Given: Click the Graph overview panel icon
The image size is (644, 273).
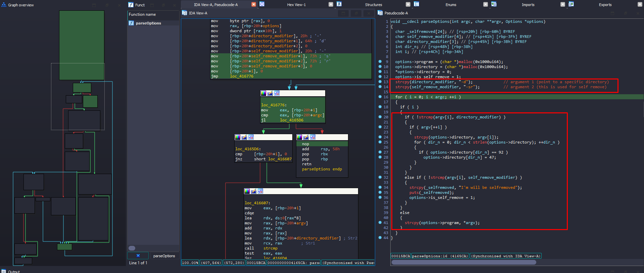Looking at the screenshot, I should (4, 5).
